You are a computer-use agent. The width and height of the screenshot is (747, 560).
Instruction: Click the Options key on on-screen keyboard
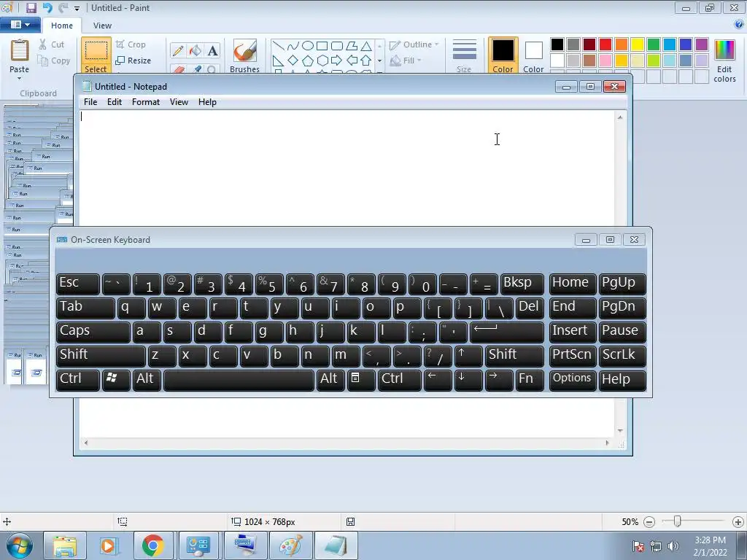tap(572, 380)
